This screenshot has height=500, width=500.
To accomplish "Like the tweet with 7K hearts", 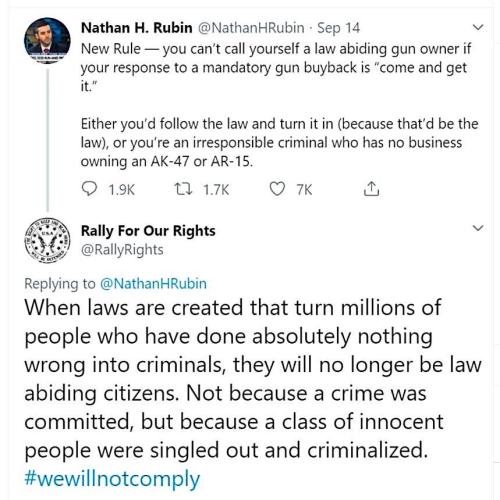I will coord(277,189).
